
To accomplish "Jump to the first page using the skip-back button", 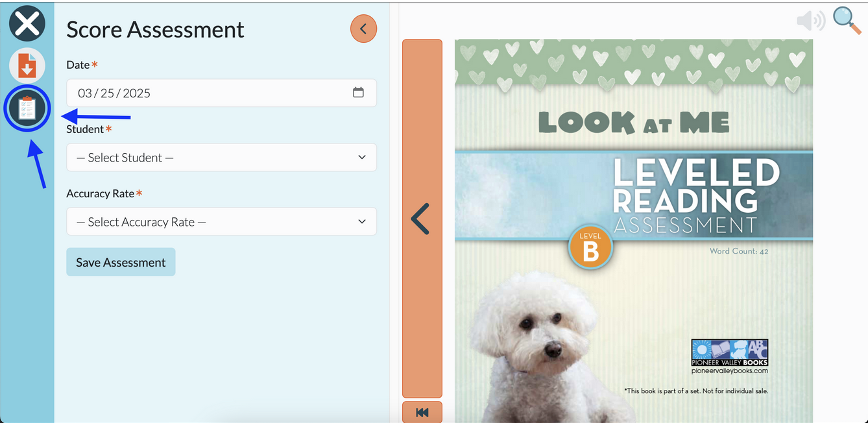I will pyautogui.click(x=422, y=412).
